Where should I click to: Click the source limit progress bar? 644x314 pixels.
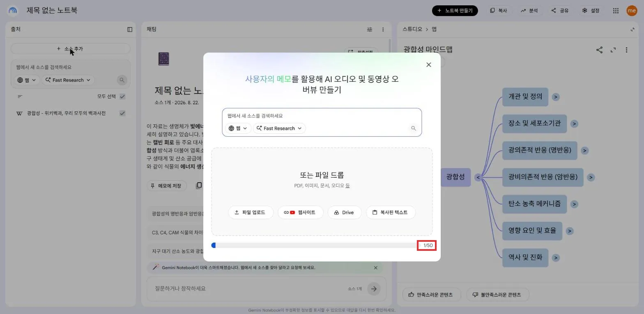pos(313,245)
